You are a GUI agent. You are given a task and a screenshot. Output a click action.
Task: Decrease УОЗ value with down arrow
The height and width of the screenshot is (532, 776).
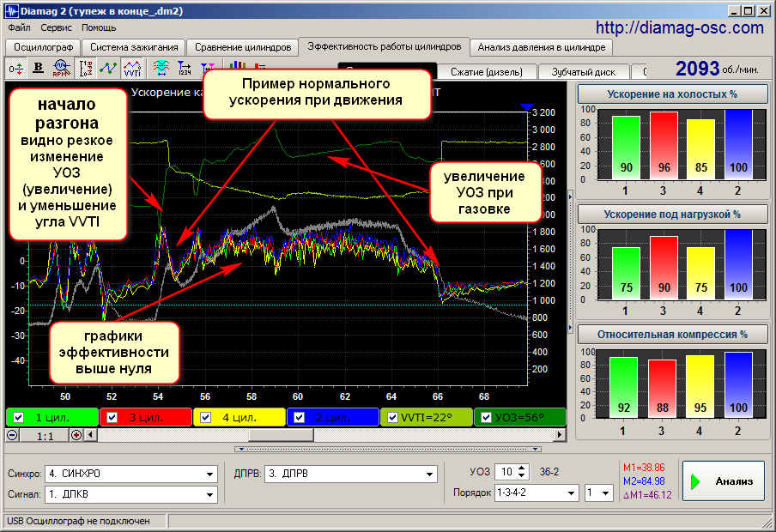click(x=522, y=475)
